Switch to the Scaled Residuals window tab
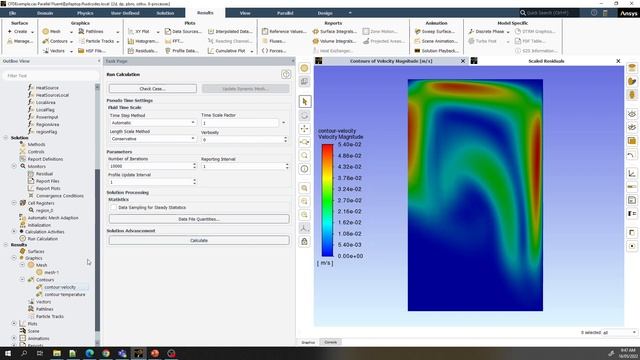The image size is (640, 360). pyautogui.click(x=546, y=61)
